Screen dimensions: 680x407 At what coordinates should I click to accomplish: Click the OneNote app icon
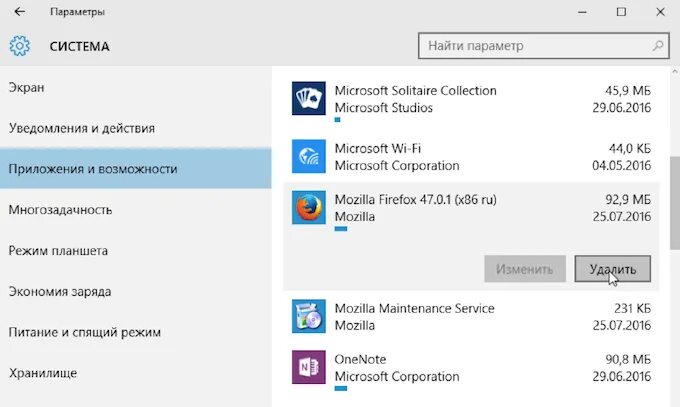point(309,367)
